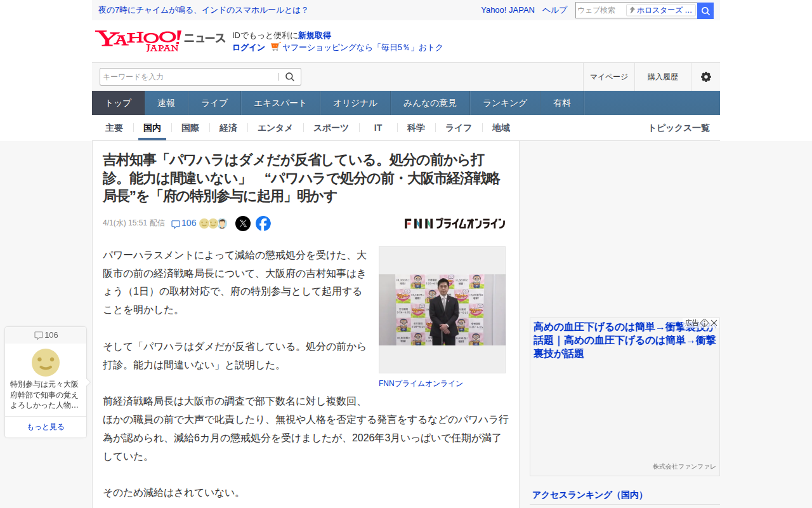Go to the エンタメ category
812x508 pixels.
tap(275, 128)
